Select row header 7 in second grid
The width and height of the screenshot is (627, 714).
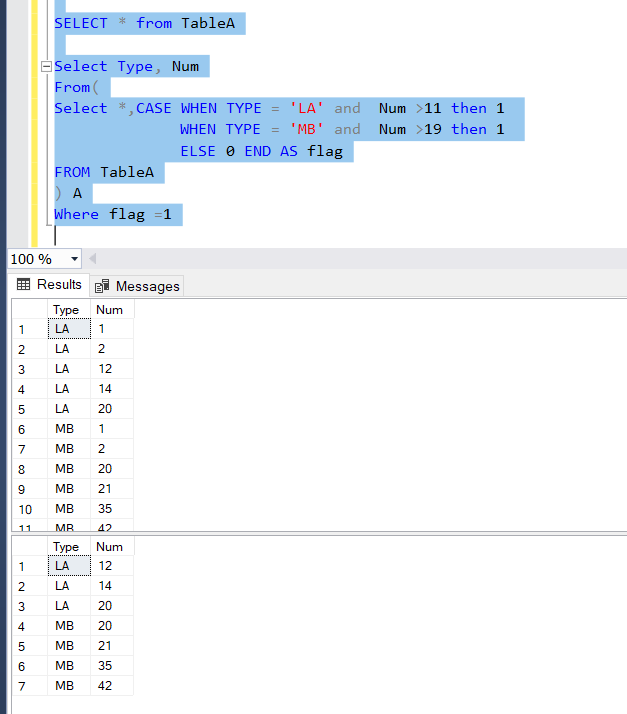(30, 686)
